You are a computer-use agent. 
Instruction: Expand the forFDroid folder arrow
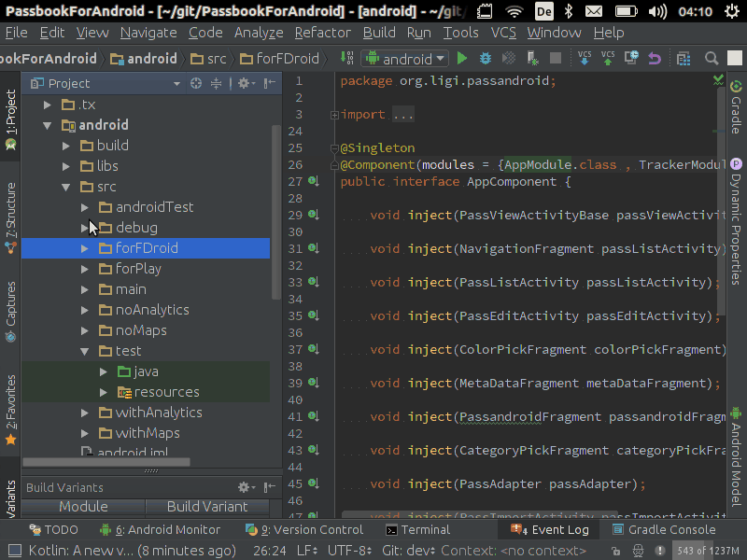pos(85,248)
